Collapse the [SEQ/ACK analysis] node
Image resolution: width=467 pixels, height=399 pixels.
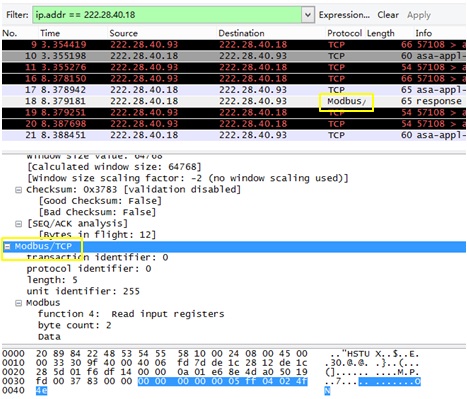coord(19,224)
